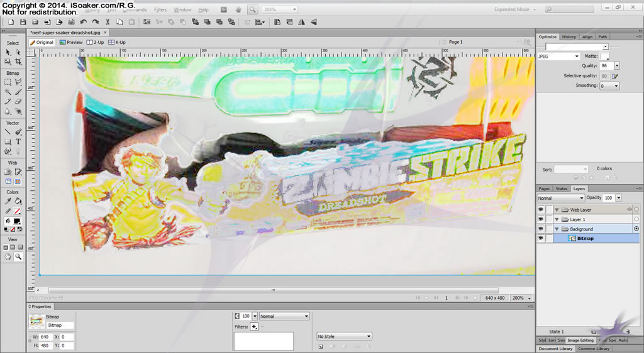
Task: Hide Layer 1 with its eye icon
Action: (540, 219)
